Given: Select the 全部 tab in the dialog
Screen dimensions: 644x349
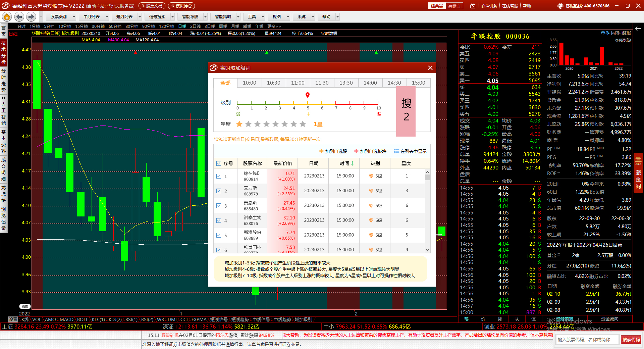Looking at the screenshot, I should point(225,83).
